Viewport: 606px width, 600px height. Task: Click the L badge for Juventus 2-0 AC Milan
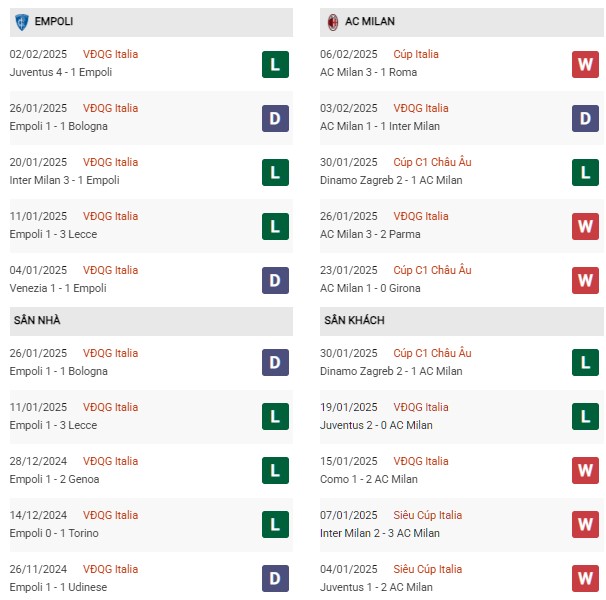pos(585,416)
